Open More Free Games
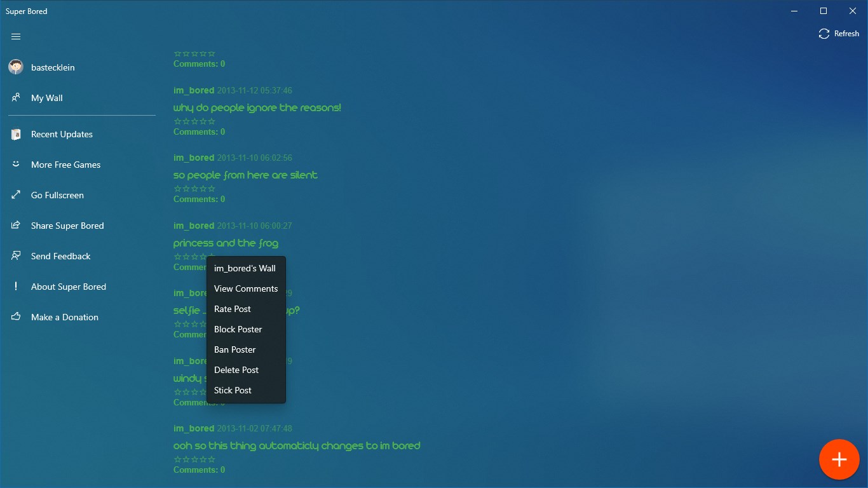The image size is (868, 488). pos(66,165)
